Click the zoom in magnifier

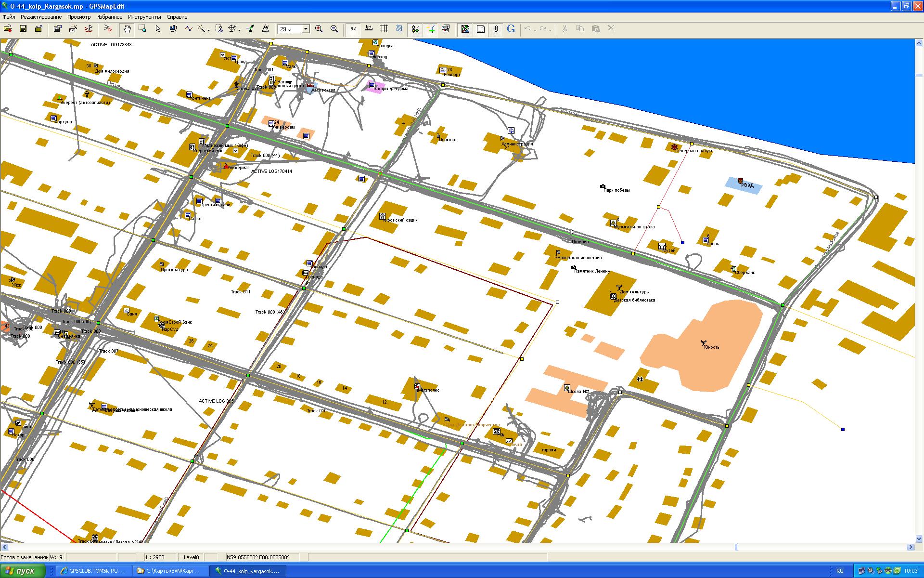[319, 29]
